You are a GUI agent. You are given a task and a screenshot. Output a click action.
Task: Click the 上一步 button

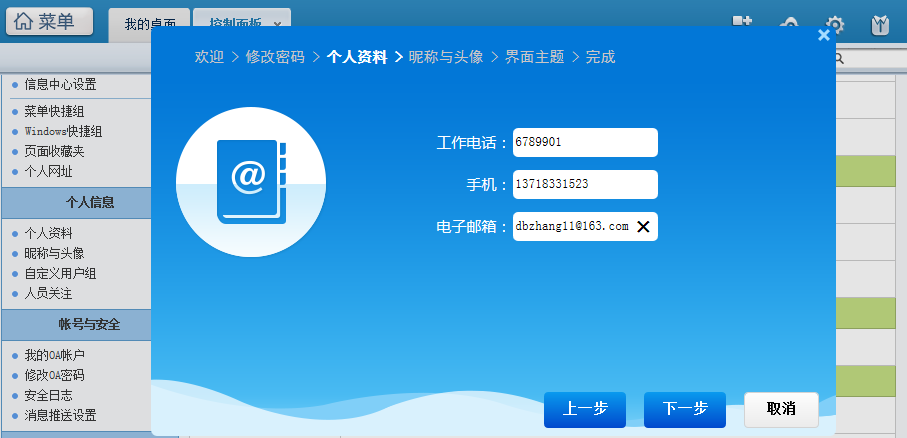(585, 409)
